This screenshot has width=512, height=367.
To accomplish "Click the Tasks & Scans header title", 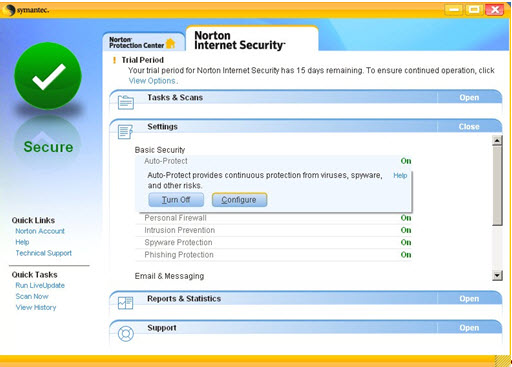I will [175, 97].
